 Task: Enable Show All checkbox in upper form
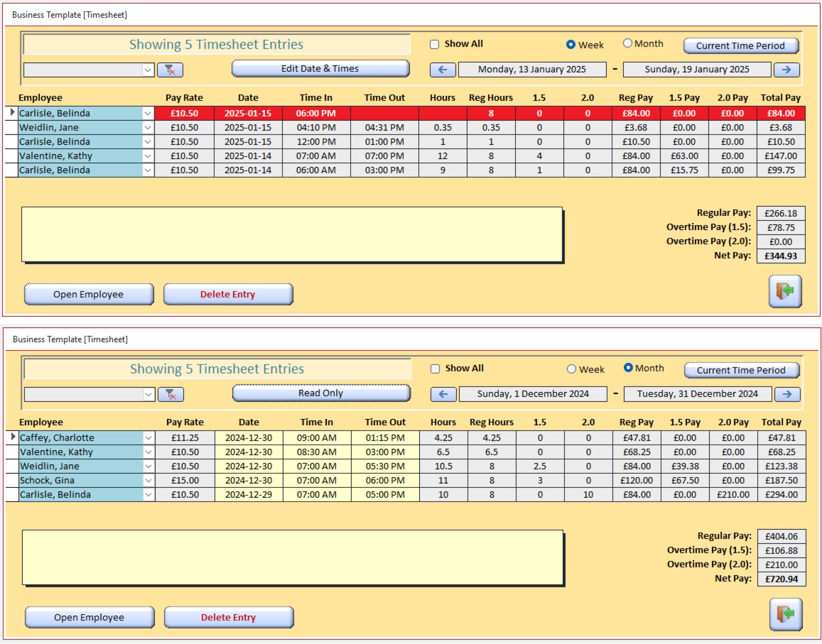tap(435, 45)
